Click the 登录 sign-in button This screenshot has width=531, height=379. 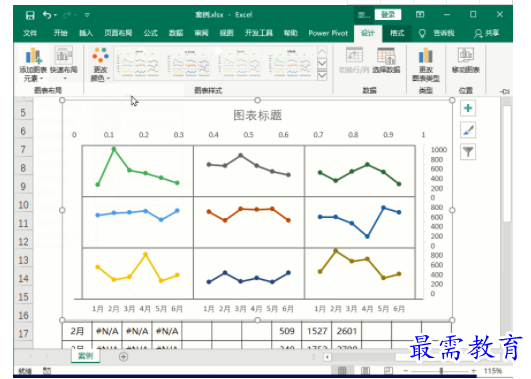[388, 15]
